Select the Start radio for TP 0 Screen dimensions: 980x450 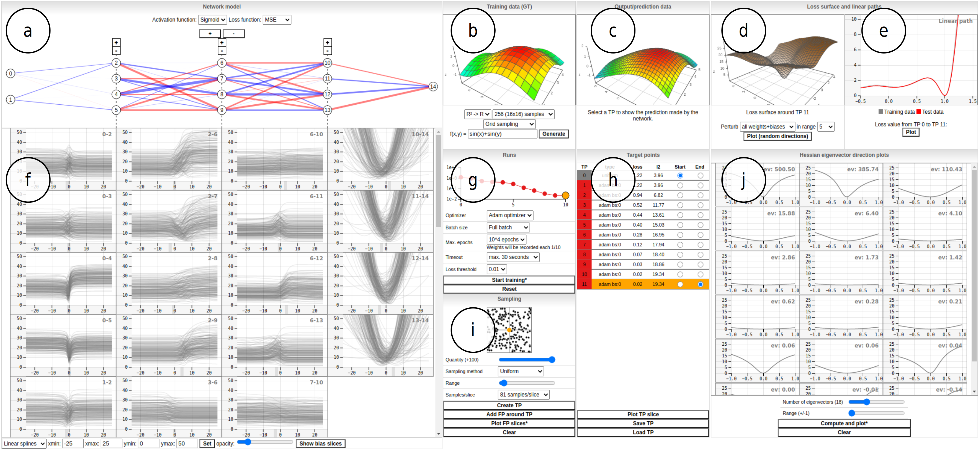click(x=680, y=176)
